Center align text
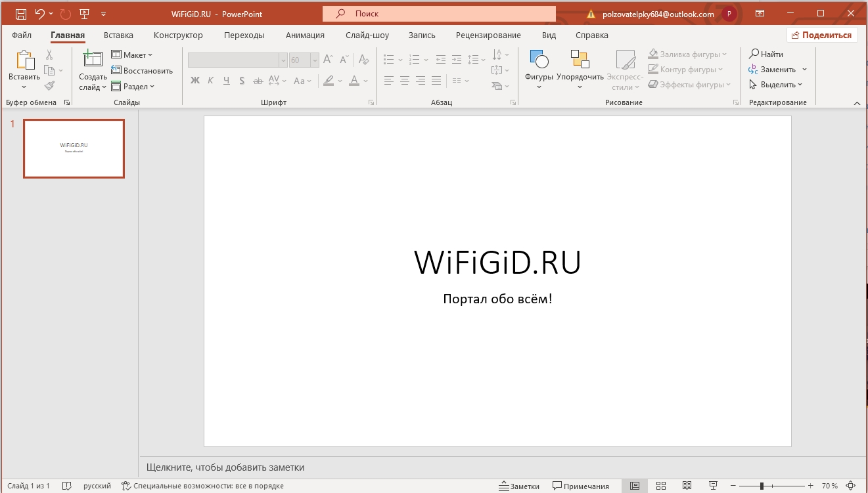This screenshot has height=493, width=868. pyautogui.click(x=405, y=81)
